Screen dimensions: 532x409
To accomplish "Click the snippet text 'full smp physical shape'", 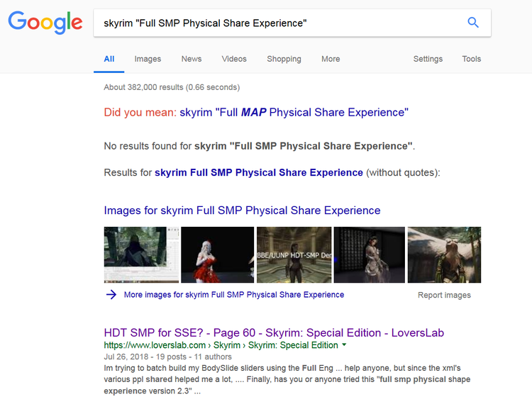I will pyautogui.click(x=424, y=379).
